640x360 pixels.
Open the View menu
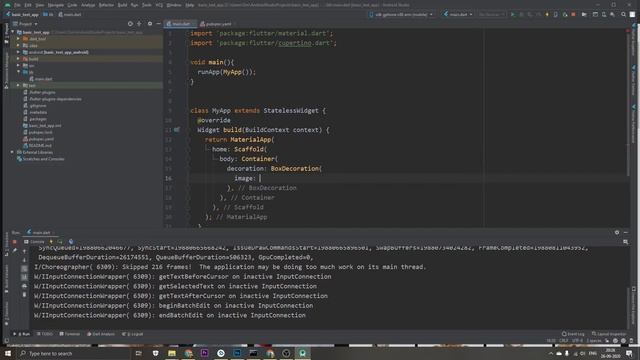pyautogui.click(x=40, y=5)
